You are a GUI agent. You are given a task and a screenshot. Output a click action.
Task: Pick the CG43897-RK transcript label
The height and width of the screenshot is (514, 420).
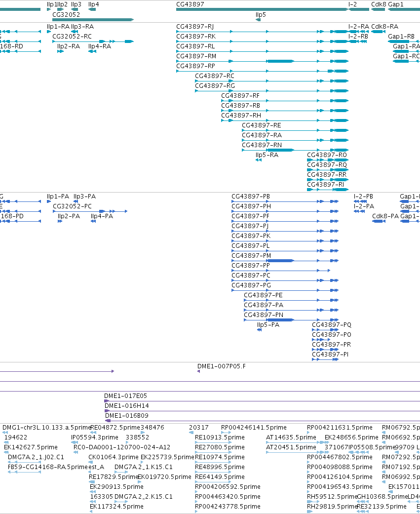coord(196,36)
